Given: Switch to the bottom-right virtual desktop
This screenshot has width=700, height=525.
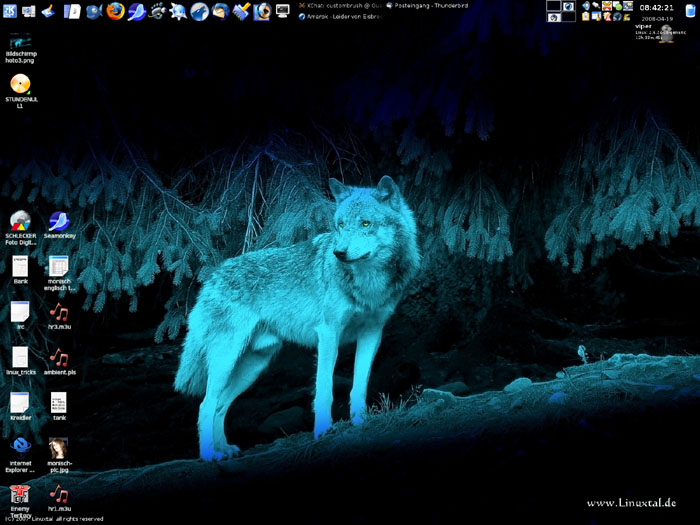Looking at the screenshot, I should click(x=568, y=17).
